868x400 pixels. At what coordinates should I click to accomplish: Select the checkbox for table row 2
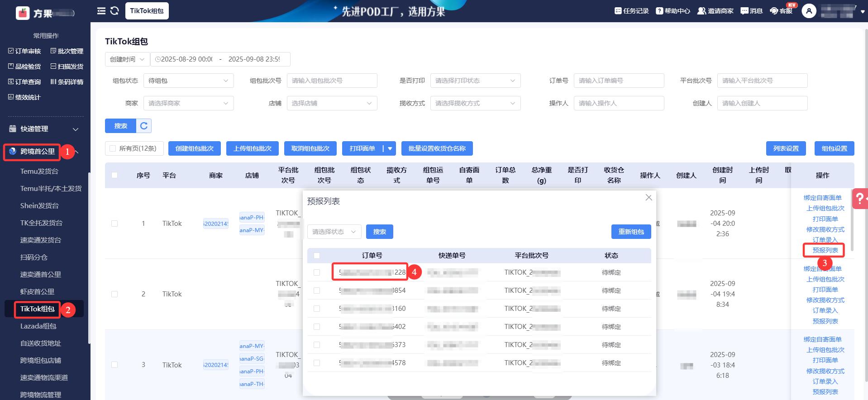pyautogui.click(x=114, y=294)
